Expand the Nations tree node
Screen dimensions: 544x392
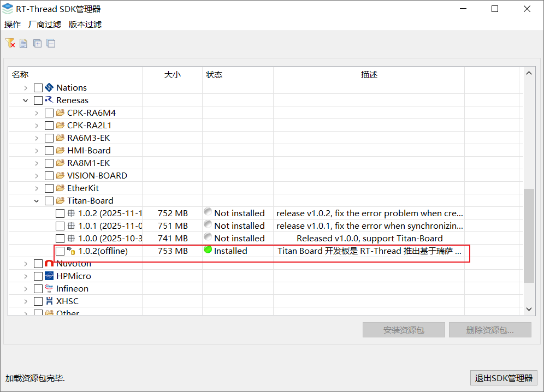tap(26, 88)
